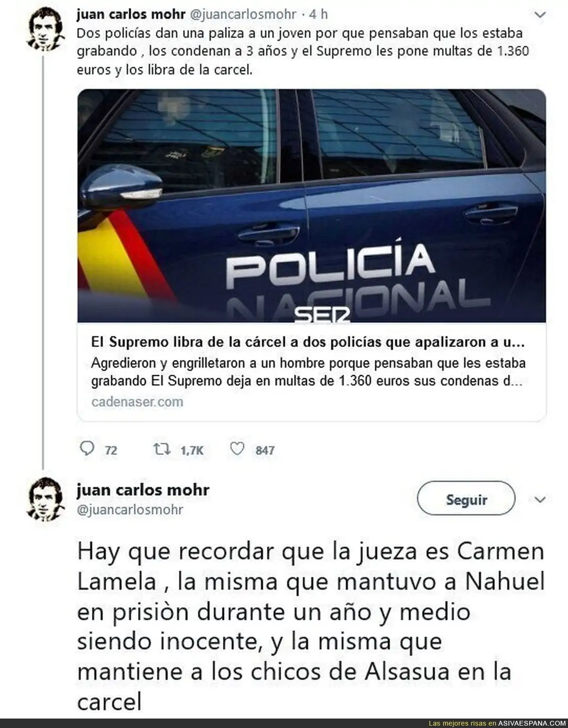
Task: Open the article headline El Supremo libra de la cárcel
Action: click(x=308, y=342)
